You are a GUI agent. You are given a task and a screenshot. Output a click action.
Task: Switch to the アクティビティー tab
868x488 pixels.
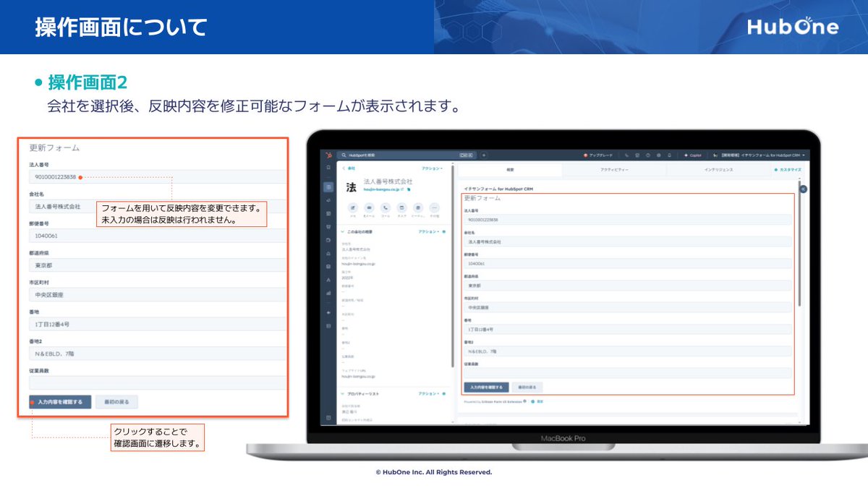pos(614,169)
